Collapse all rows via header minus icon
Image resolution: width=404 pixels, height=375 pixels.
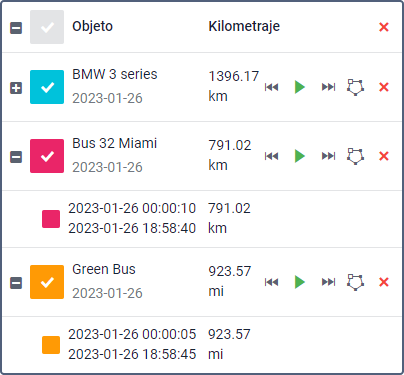click(16, 28)
